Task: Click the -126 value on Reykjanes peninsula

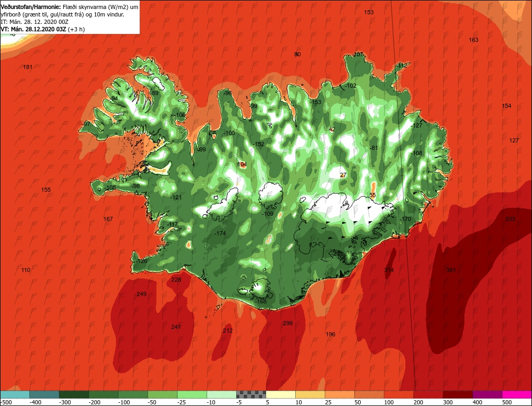Action: coord(142,261)
